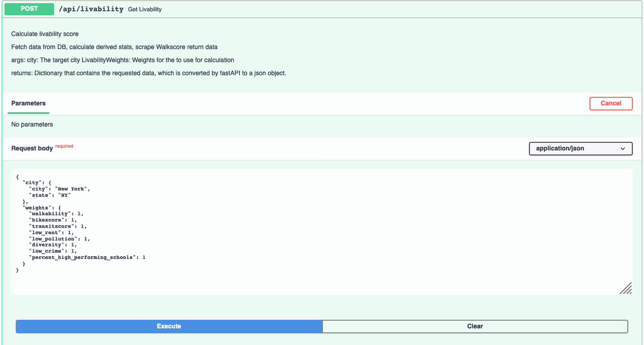644x345 pixels.
Task: Click the 'args: city' description line
Action: point(123,60)
